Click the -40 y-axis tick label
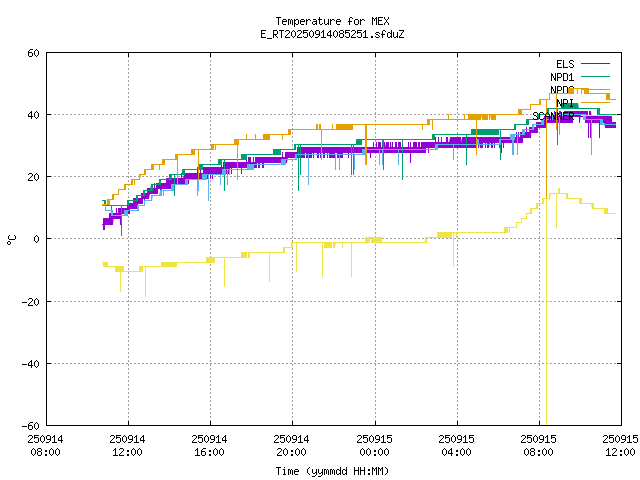The height and width of the screenshot is (480, 640). click(30, 363)
